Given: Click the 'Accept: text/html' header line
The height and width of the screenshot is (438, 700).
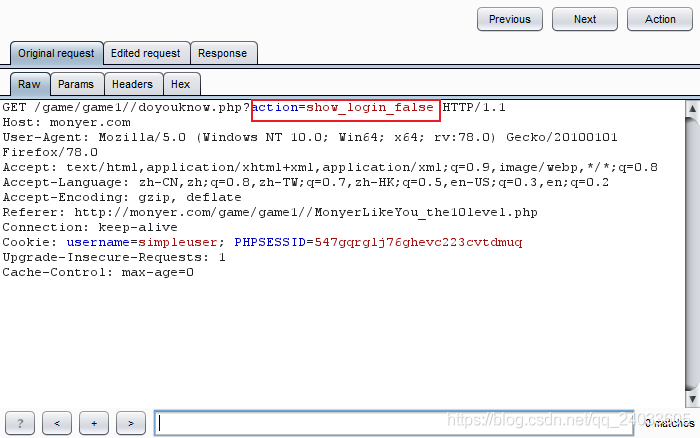Looking at the screenshot, I should click(x=330, y=167).
